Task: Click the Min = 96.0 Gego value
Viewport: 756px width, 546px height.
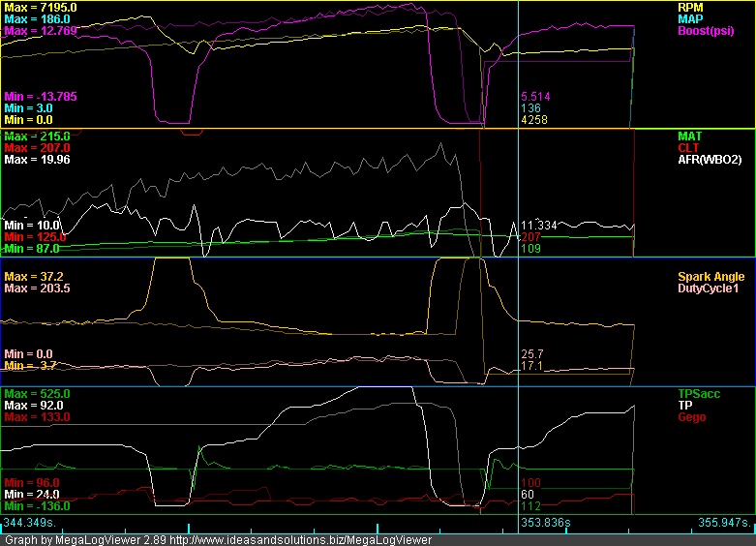Action: pyautogui.click(x=32, y=483)
